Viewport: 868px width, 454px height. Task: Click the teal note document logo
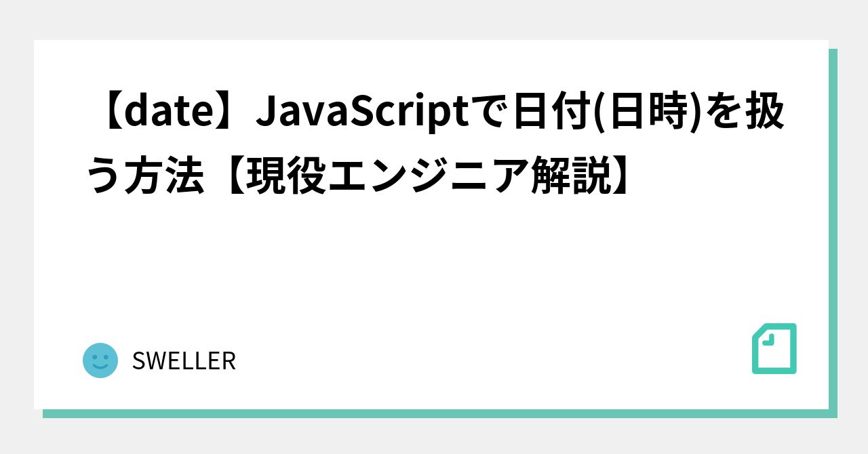774,348
